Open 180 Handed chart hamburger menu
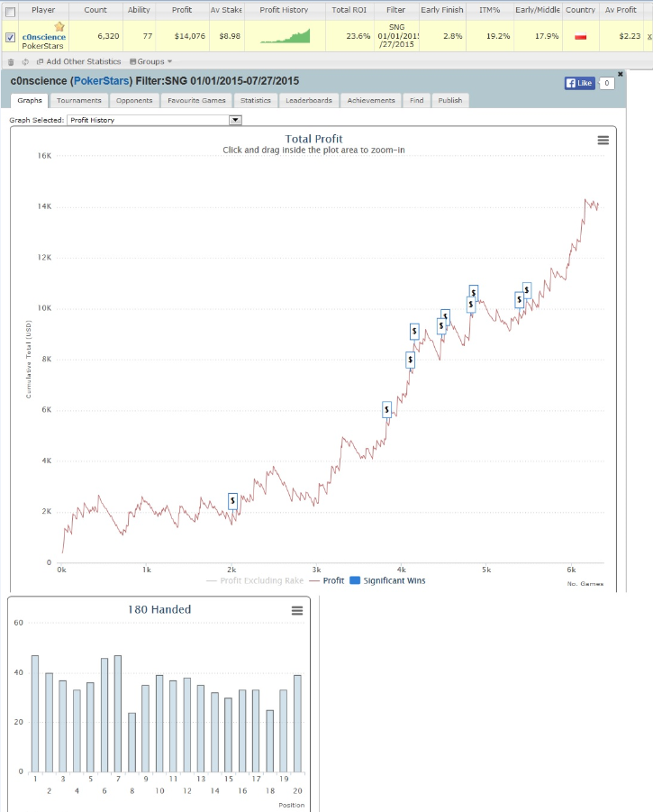 tap(297, 610)
